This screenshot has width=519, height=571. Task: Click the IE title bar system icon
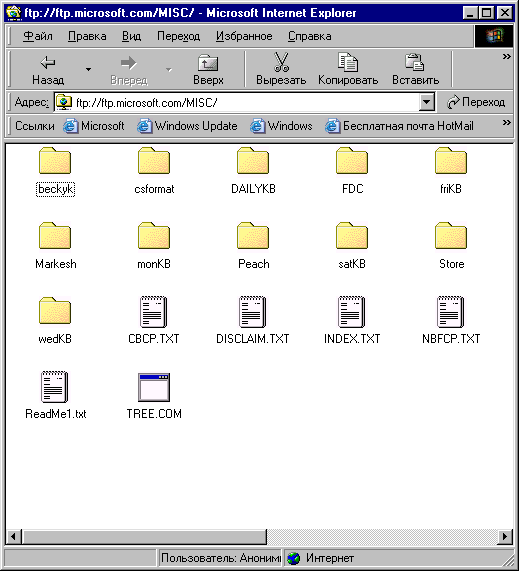[14, 13]
